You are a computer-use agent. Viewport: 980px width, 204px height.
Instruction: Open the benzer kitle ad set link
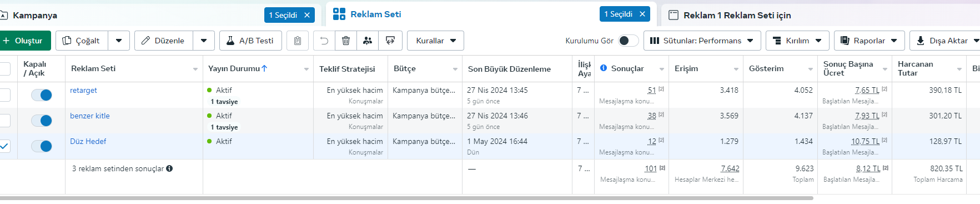pos(90,116)
